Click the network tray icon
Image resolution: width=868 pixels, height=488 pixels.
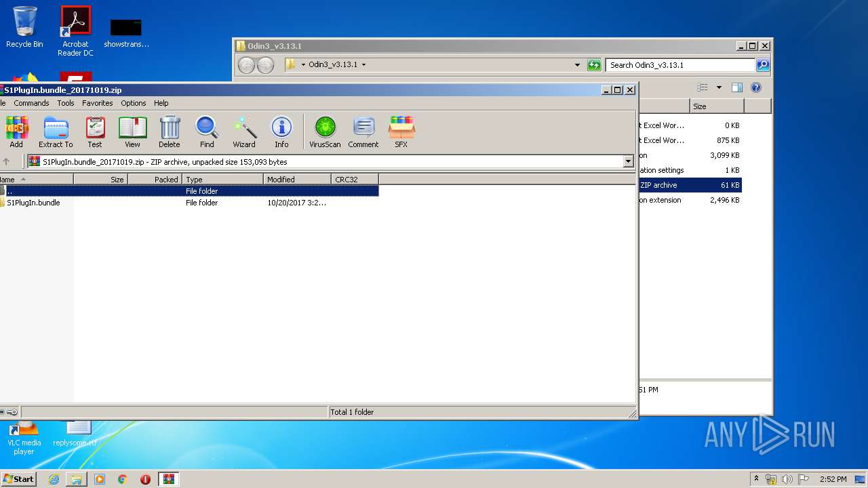coord(771,479)
